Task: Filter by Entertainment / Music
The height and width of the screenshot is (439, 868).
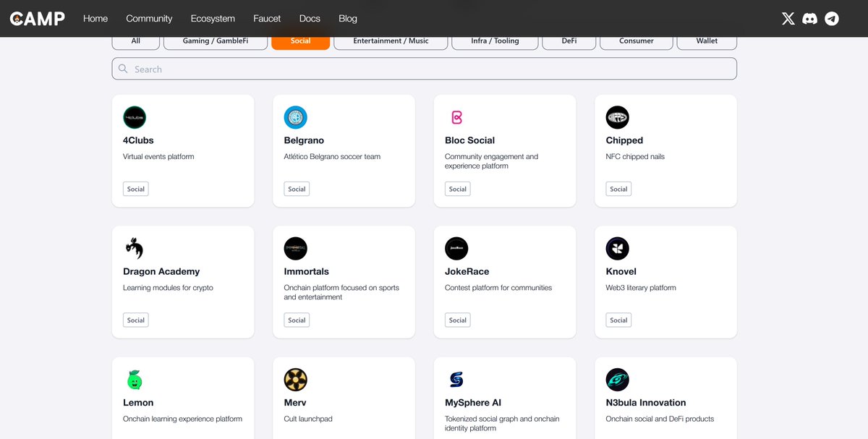Action: 391,41
